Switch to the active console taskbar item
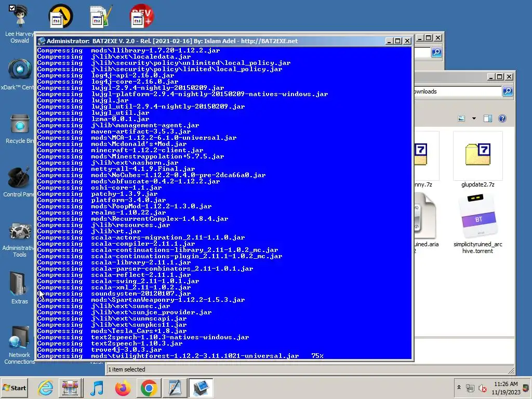The height and width of the screenshot is (399, 532). pyautogui.click(x=201, y=388)
